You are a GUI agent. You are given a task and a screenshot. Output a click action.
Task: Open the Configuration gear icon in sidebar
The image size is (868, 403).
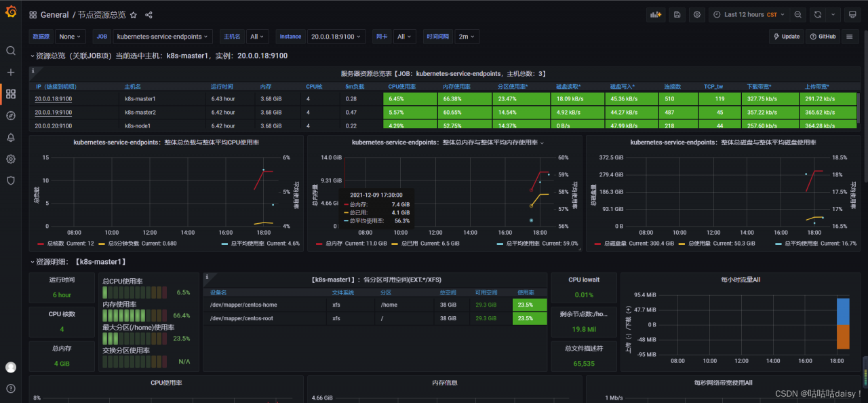click(11, 159)
